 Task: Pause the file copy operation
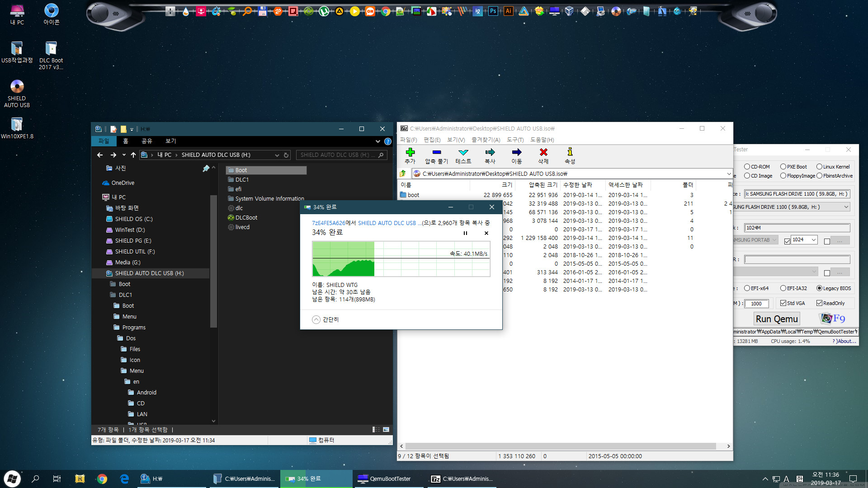coord(465,233)
